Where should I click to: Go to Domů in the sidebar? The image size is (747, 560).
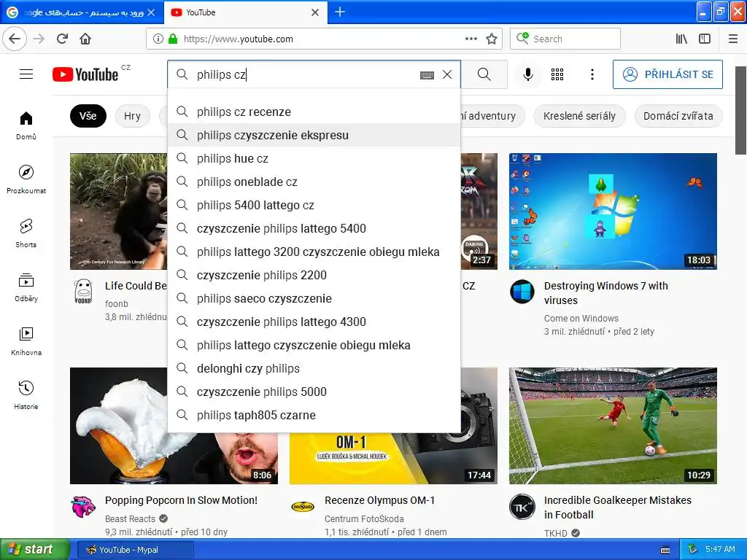click(x=26, y=125)
